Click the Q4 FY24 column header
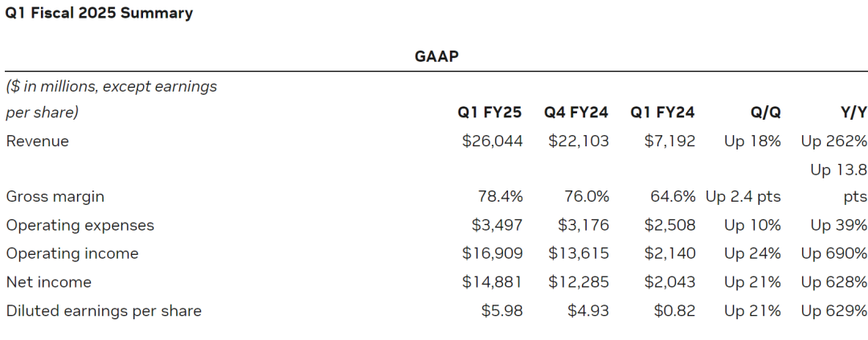The image size is (868, 340). point(575,113)
